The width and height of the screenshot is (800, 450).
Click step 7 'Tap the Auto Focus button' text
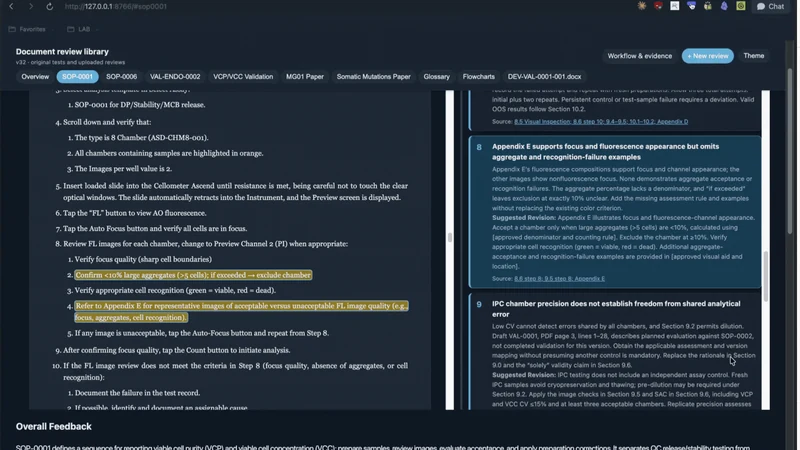(155, 229)
